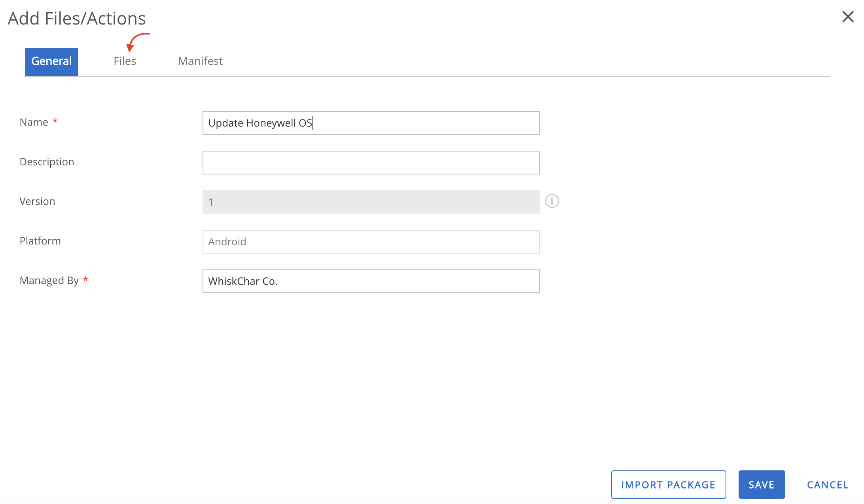Image resolution: width=864 pixels, height=504 pixels.
Task: Click Cancel to dismiss changes
Action: (828, 484)
